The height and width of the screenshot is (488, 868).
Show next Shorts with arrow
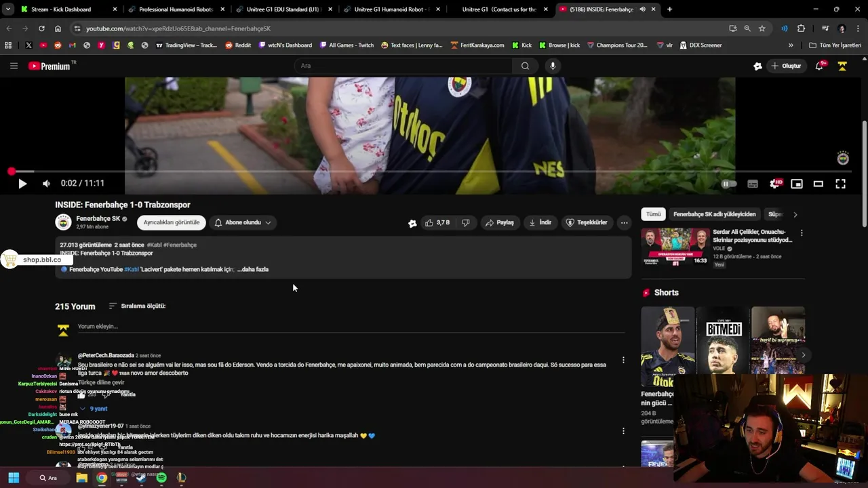click(804, 354)
